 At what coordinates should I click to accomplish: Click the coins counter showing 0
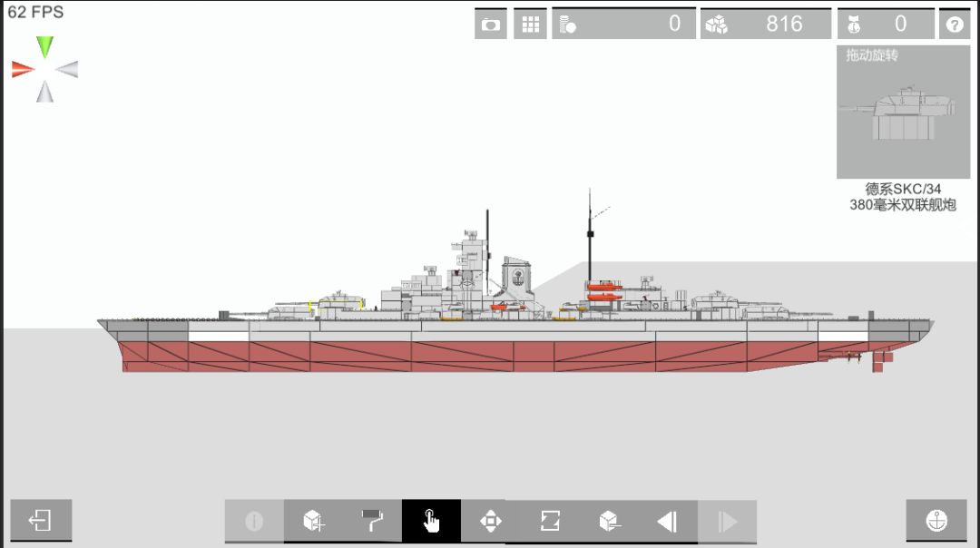(x=623, y=24)
